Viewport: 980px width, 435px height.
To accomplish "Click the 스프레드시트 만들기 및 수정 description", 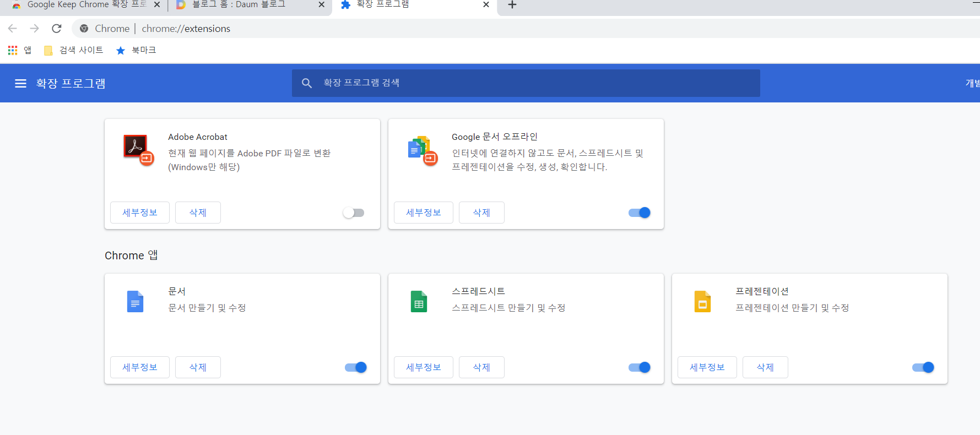I will tap(508, 308).
